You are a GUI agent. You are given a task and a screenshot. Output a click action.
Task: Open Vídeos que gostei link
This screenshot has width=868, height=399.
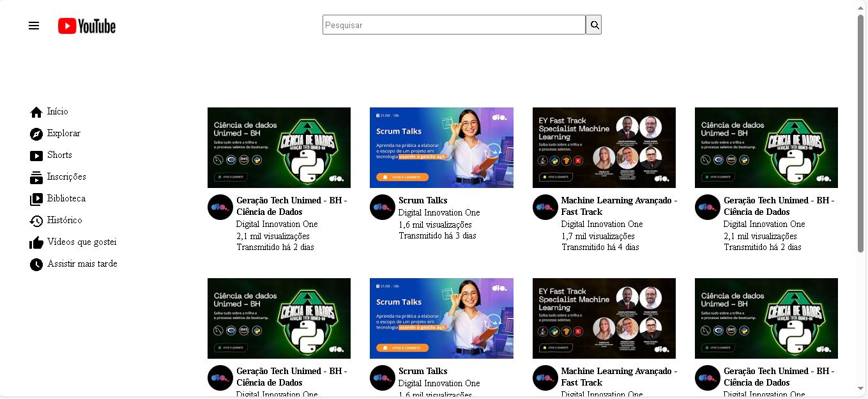82,242
